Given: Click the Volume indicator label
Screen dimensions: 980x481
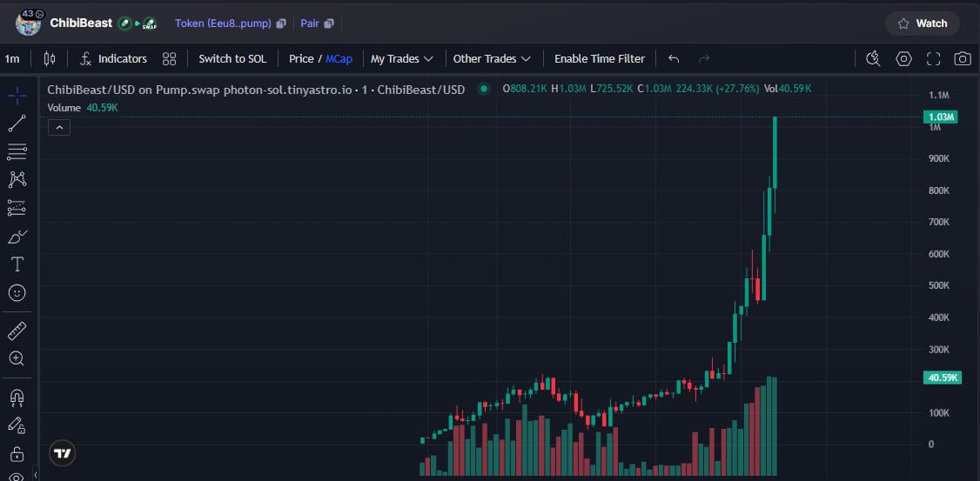Looking at the screenshot, I should tap(64, 108).
